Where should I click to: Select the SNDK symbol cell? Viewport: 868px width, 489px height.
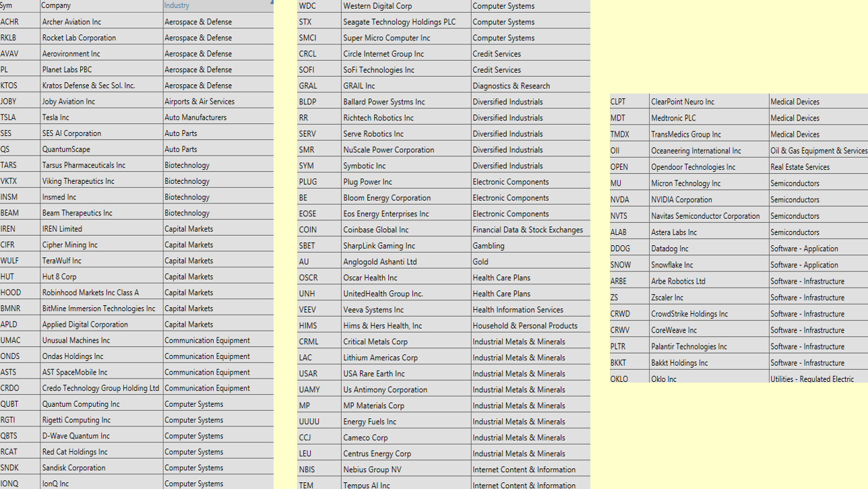(20, 467)
